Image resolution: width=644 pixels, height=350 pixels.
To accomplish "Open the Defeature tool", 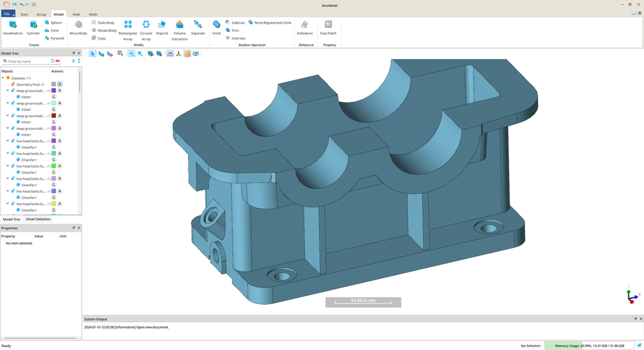I will 305,24.
